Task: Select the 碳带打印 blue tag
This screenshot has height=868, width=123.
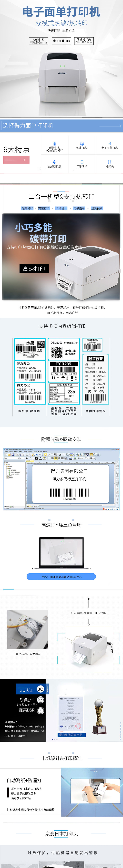Action: [x=27, y=208]
